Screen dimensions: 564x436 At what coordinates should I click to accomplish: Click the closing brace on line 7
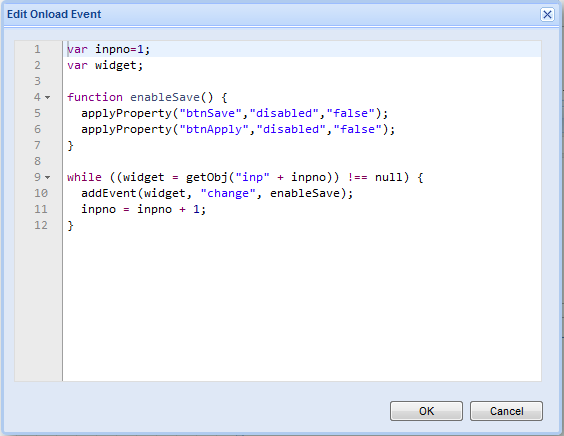pyautogui.click(x=70, y=145)
